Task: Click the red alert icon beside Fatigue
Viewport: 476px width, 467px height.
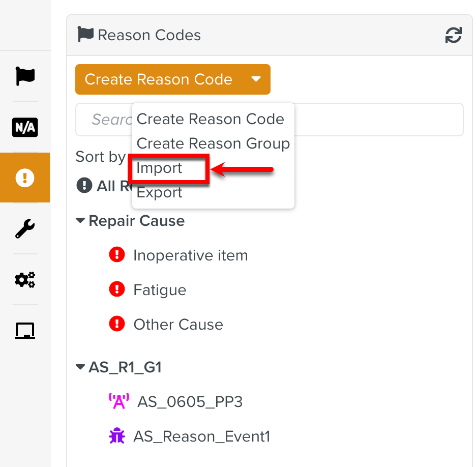Action: (x=117, y=289)
